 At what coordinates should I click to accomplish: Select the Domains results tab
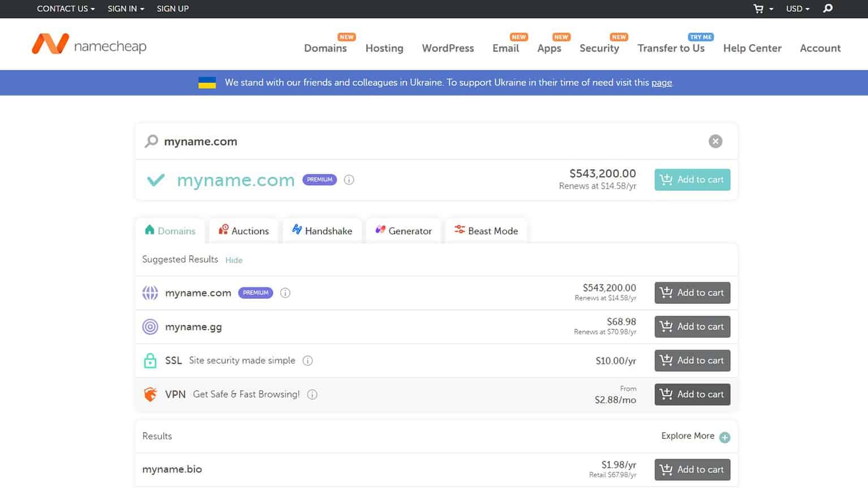coord(170,230)
